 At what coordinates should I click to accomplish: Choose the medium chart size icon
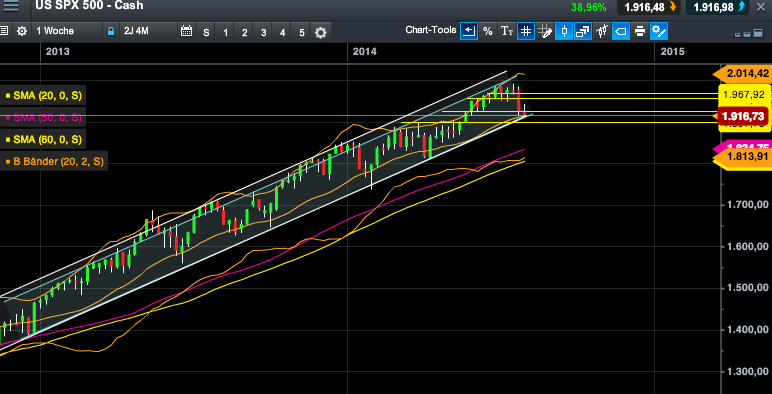coord(747,34)
